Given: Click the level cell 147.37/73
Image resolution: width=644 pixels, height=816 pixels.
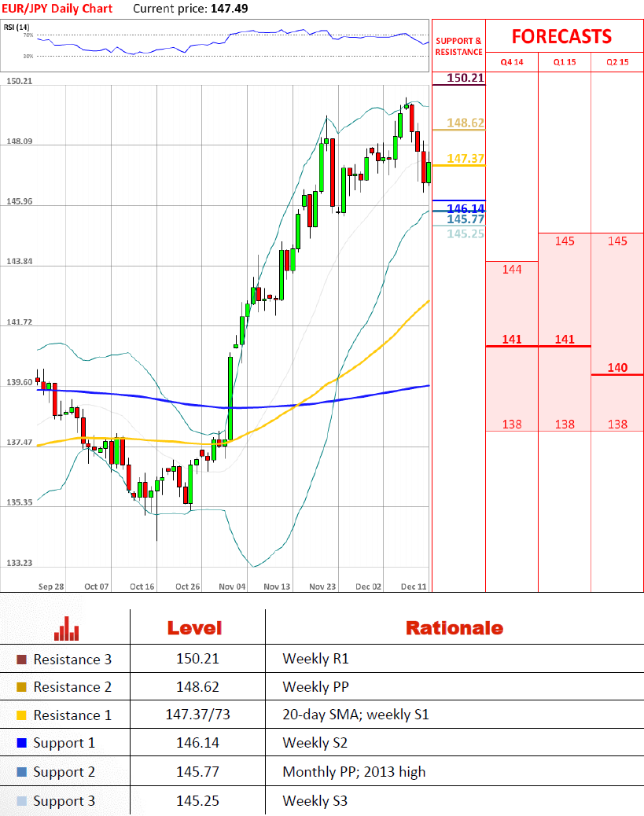Looking at the screenshot, I should click(x=198, y=715).
